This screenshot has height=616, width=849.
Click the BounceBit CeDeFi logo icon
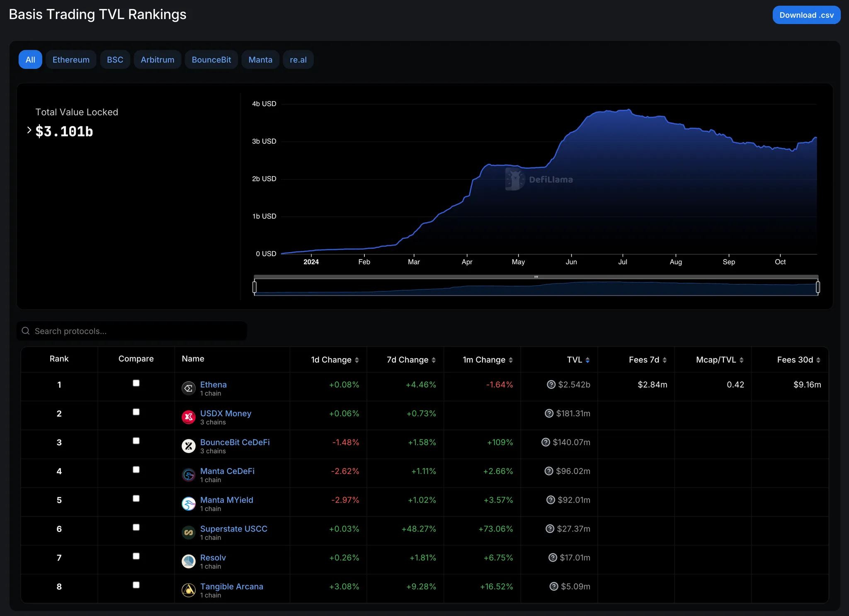tap(189, 446)
